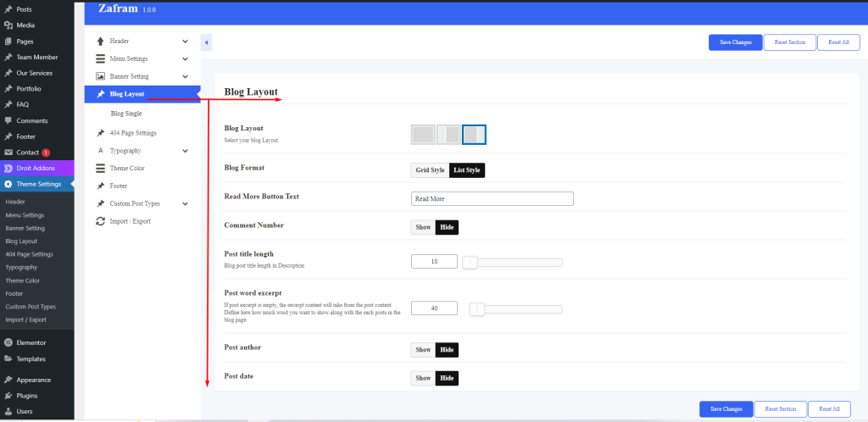The width and height of the screenshot is (868, 422).
Task: Click the Banner Setting image icon
Action: (x=100, y=76)
